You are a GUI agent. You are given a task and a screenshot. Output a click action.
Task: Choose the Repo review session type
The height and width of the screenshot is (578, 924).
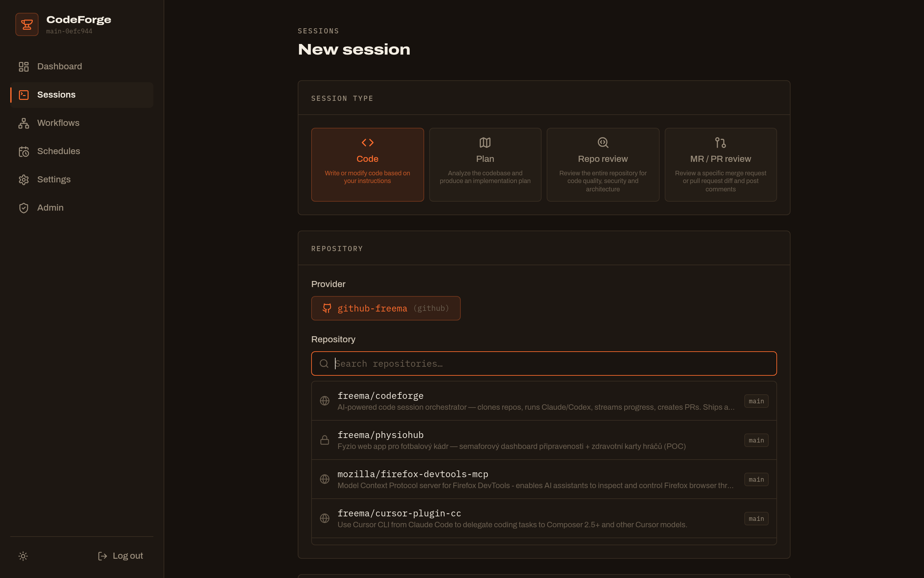[603, 165]
